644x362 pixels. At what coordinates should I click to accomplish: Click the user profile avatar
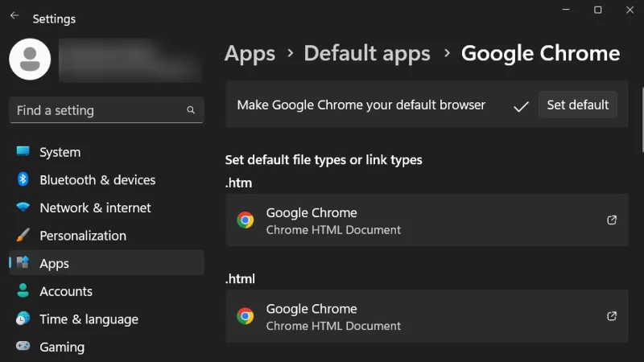(x=30, y=59)
